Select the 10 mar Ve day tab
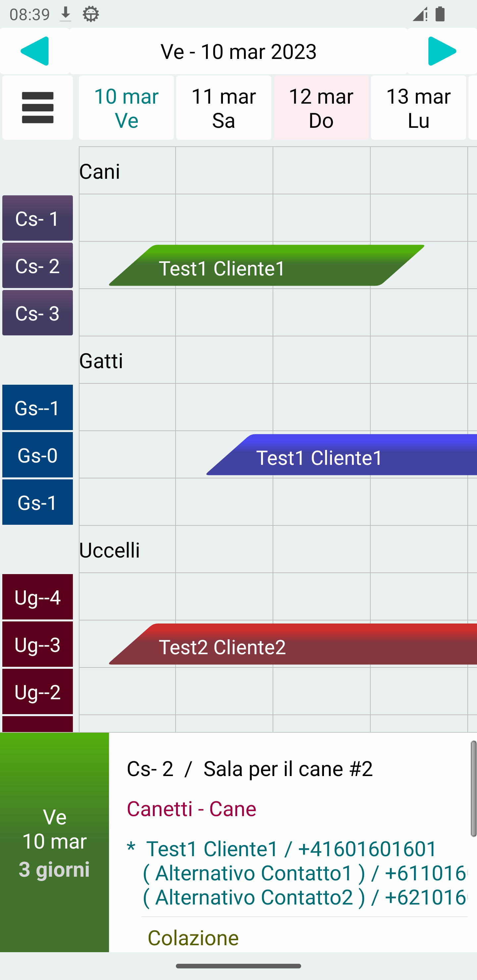The height and width of the screenshot is (980, 477). coord(126,108)
